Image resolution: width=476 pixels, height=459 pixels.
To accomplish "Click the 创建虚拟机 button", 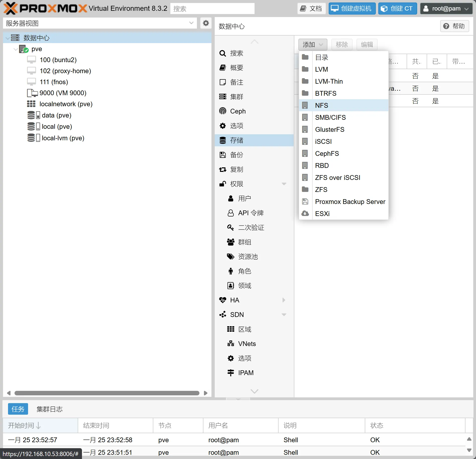I will click(x=352, y=9).
